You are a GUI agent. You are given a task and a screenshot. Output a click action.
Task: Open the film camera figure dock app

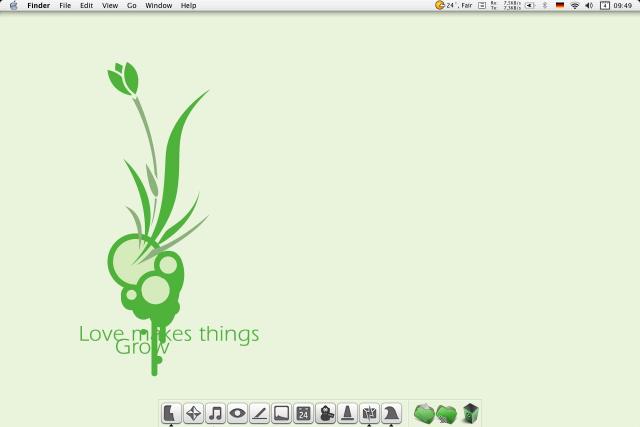pos(325,413)
